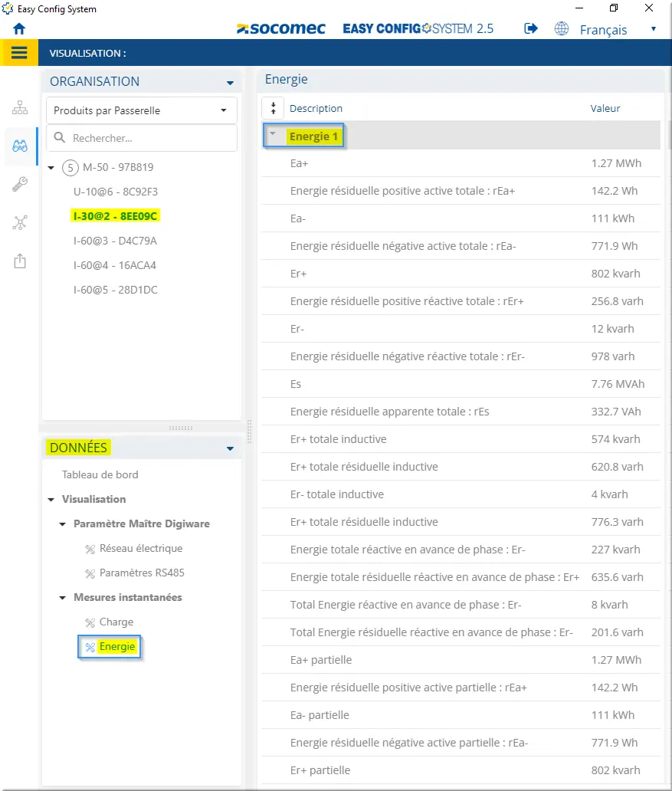Select Energie résiduelle négative réactive totale row
672x791 pixels.
tap(461, 356)
